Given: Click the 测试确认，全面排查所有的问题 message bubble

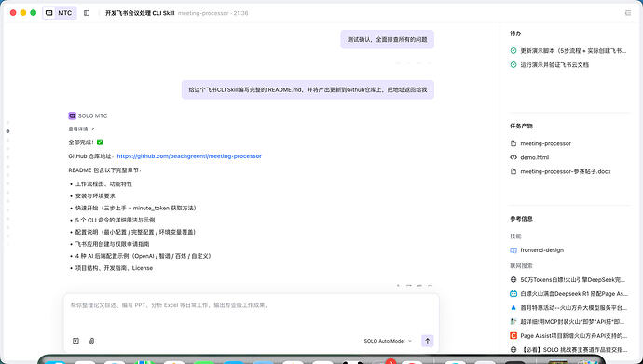Looking at the screenshot, I should (387, 39).
